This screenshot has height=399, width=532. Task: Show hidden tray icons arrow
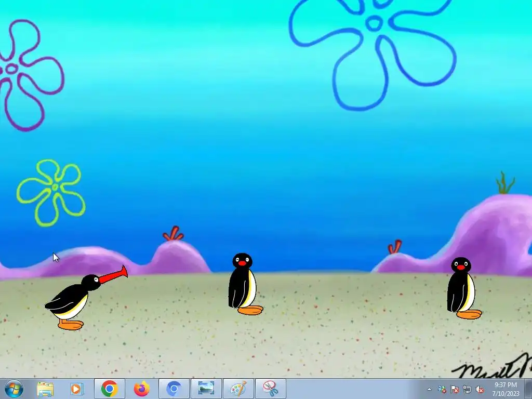(x=429, y=390)
